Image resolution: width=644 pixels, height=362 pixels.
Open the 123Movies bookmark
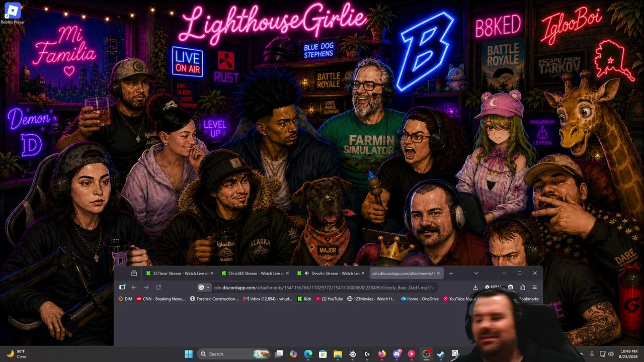(371, 299)
